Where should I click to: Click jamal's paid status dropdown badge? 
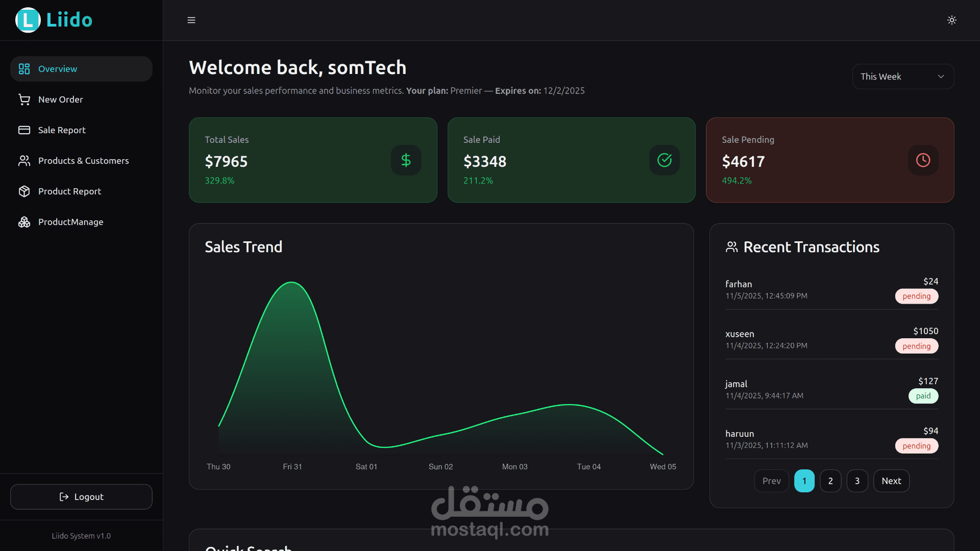click(923, 396)
